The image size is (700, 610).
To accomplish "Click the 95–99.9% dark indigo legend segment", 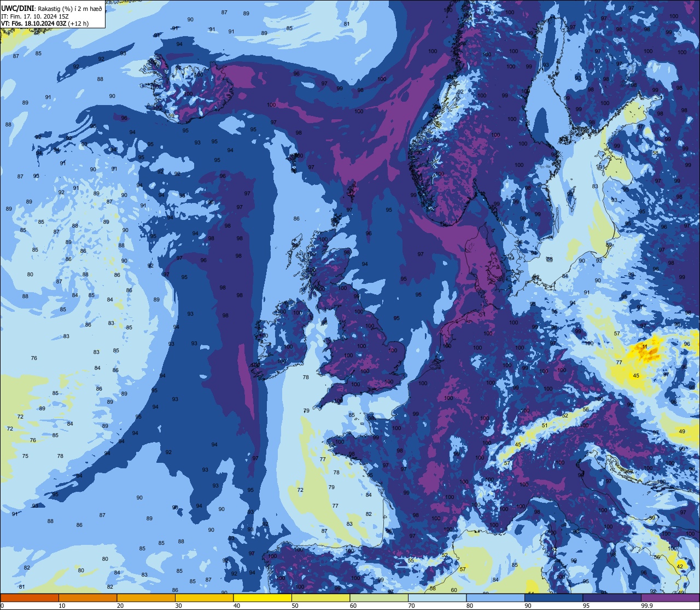I will pos(612,597).
